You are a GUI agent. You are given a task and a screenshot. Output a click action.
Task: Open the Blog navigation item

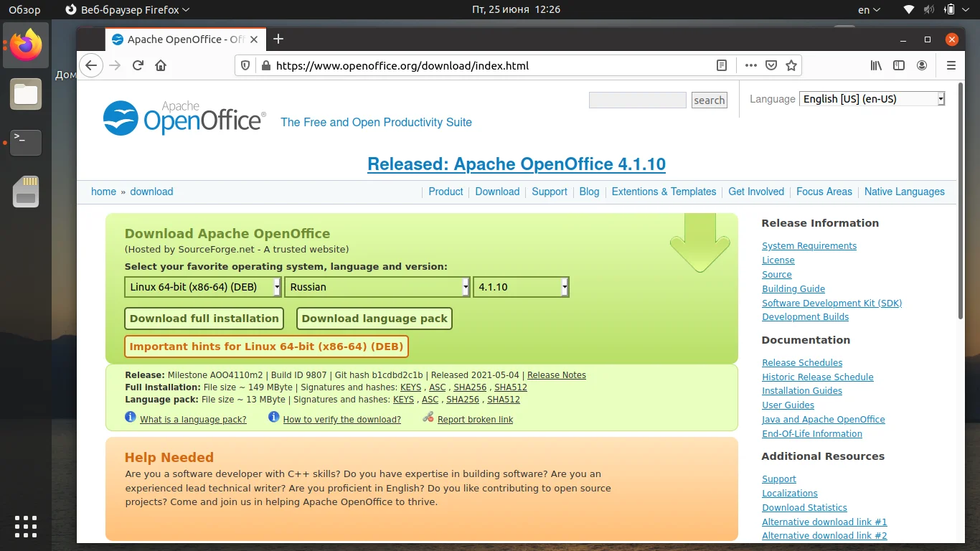[x=589, y=192]
